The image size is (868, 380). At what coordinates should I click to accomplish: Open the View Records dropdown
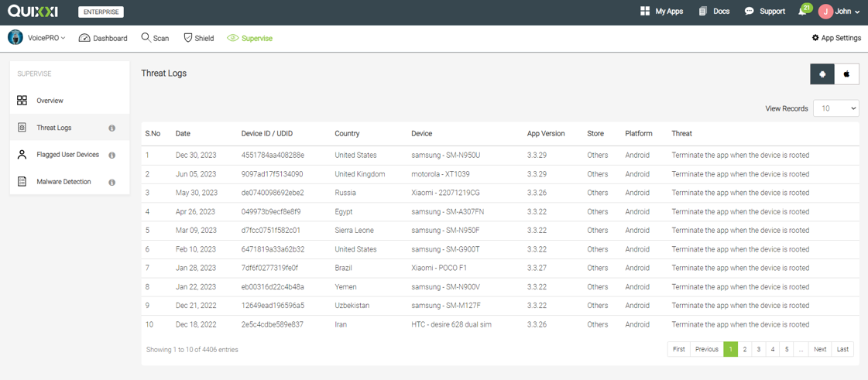point(836,108)
